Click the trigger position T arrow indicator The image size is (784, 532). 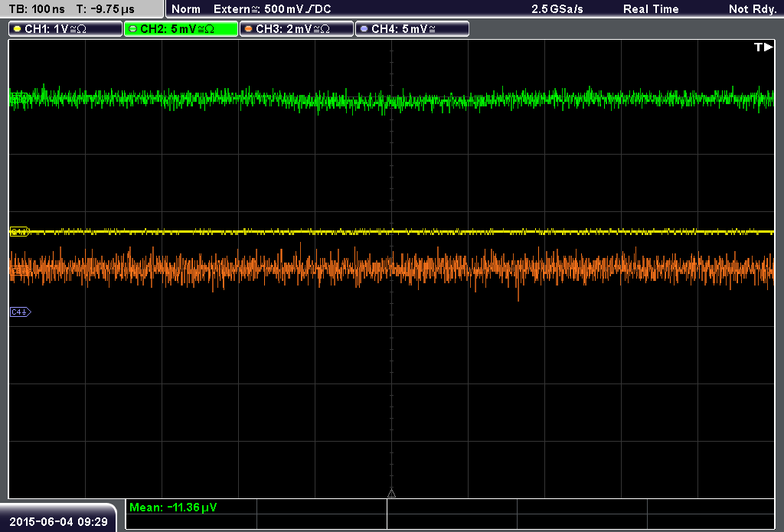[x=763, y=47]
